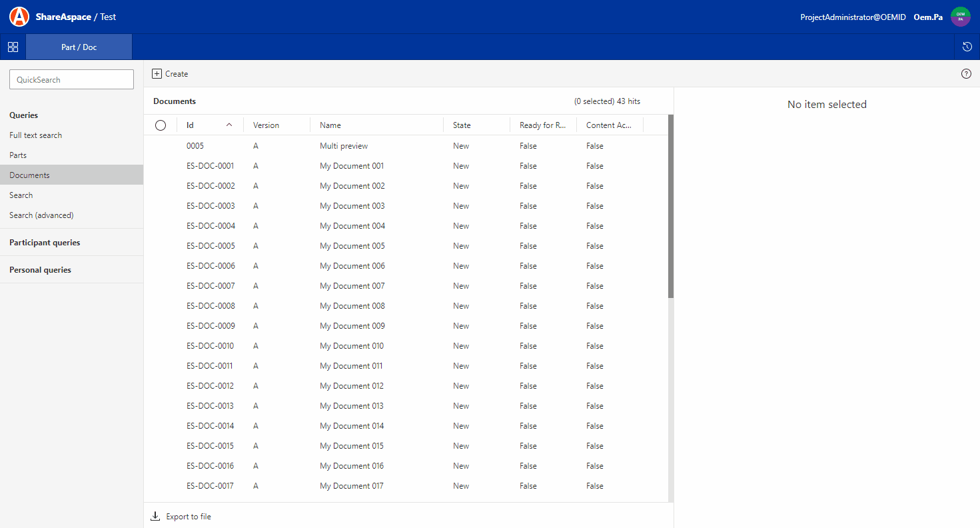This screenshot has width=980, height=528.
Task: Open the history clock icon
Action: (x=967, y=47)
